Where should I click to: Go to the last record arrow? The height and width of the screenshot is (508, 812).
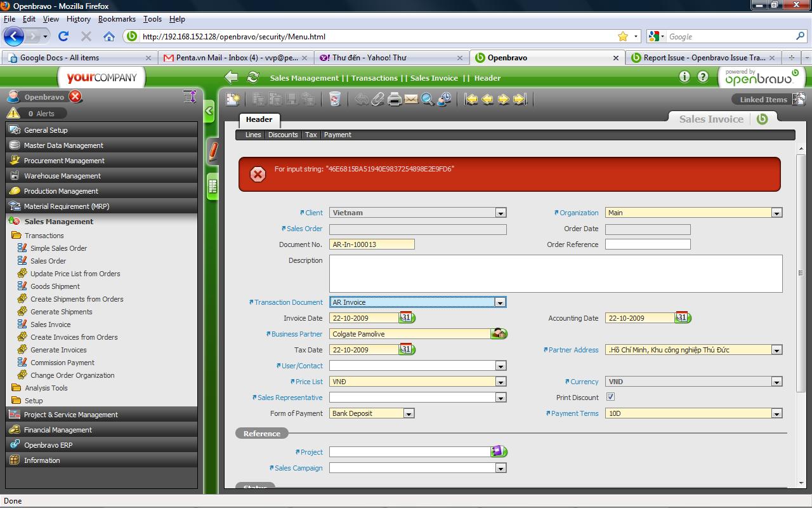point(520,99)
